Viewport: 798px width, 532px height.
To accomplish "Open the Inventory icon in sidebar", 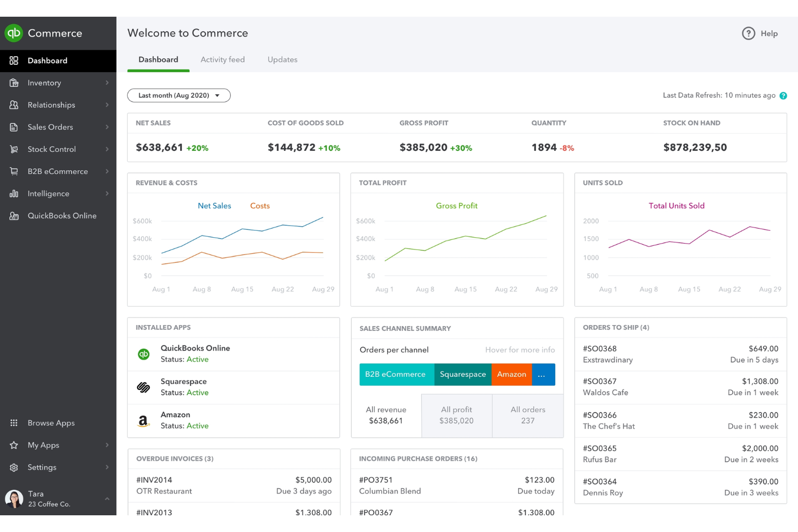I will pyautogui.click(x=13, y=82).
